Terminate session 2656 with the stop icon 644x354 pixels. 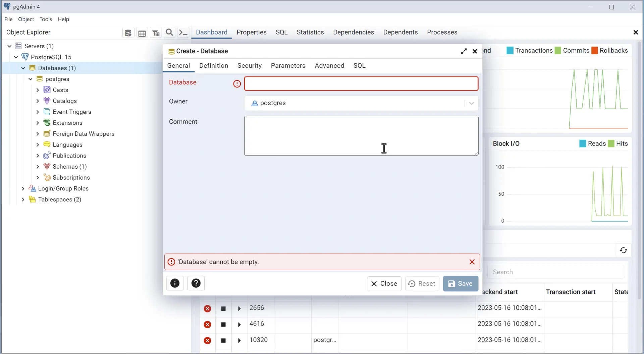pos(223,308)
